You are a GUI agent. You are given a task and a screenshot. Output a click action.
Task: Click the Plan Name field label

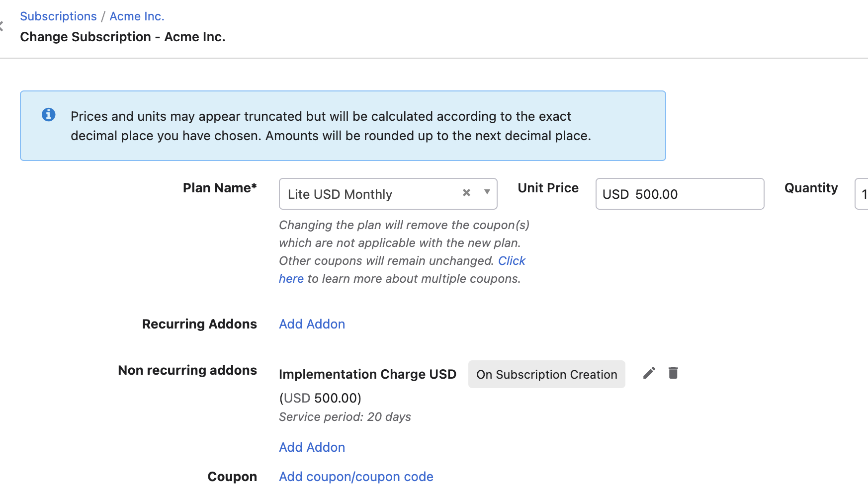click(219, 188)
